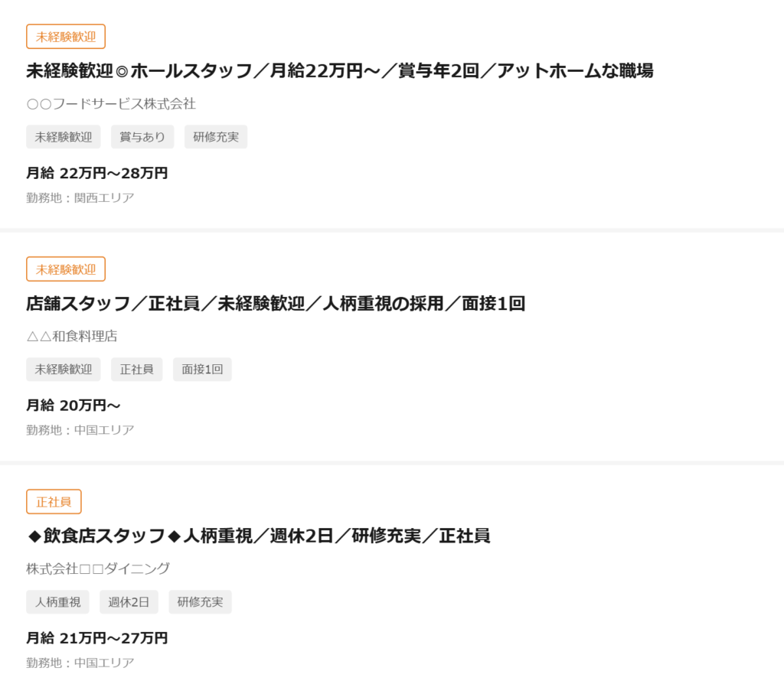Select the 人柄重視 tag on the third listing
The image size is (784, 694).
(57, 601)
